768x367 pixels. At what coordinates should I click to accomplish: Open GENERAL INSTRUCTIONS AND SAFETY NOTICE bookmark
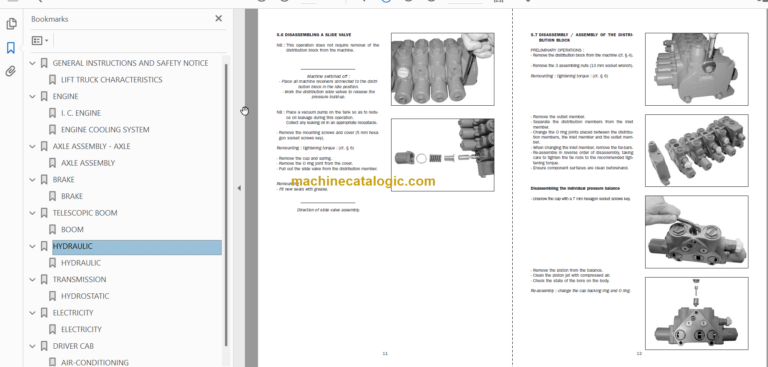130,63
